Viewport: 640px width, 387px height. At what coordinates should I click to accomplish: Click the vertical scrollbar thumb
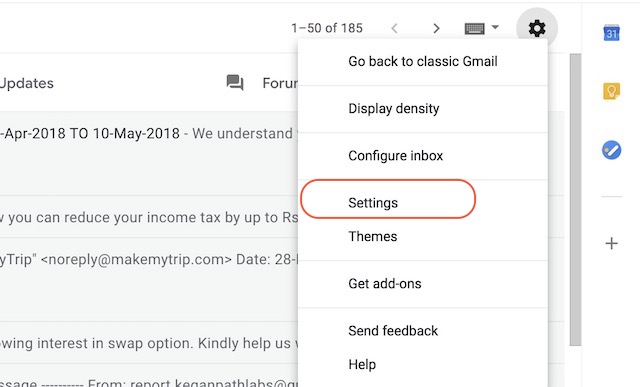pos(575,200)
